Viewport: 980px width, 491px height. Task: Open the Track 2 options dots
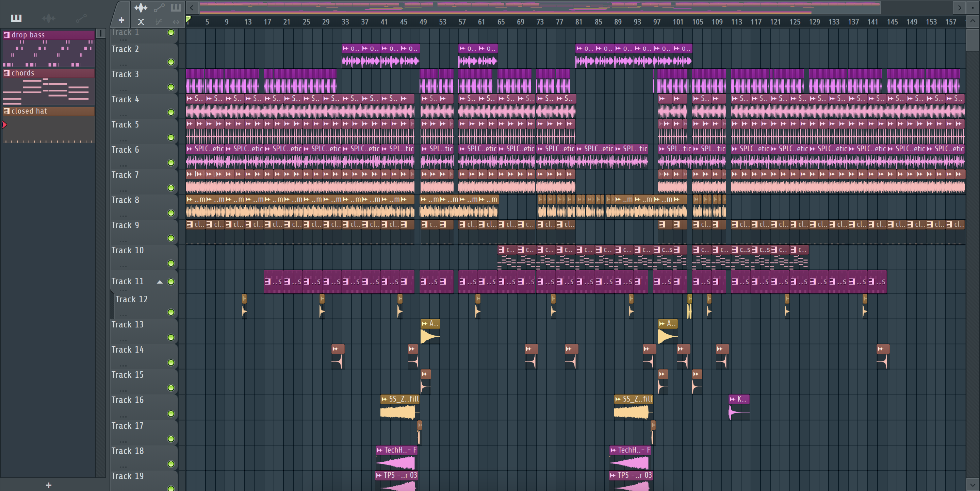pyautogui.click(x=123, y=65)
